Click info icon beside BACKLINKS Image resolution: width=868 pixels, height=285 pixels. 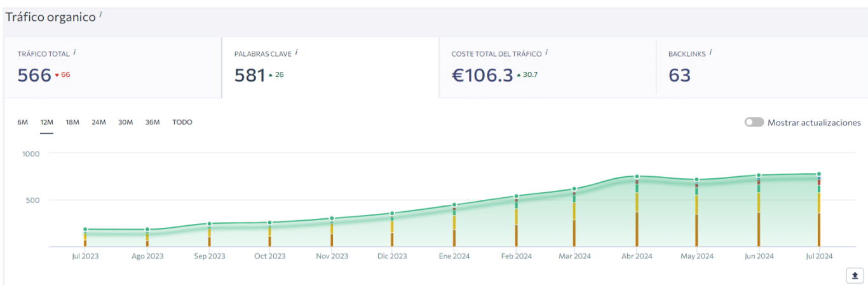[710, 52]
